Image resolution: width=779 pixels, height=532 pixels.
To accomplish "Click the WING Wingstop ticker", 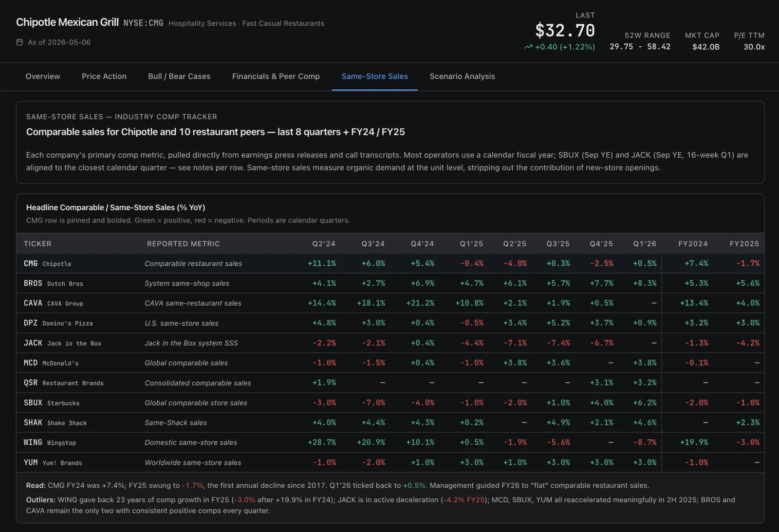I will [50, 442].
